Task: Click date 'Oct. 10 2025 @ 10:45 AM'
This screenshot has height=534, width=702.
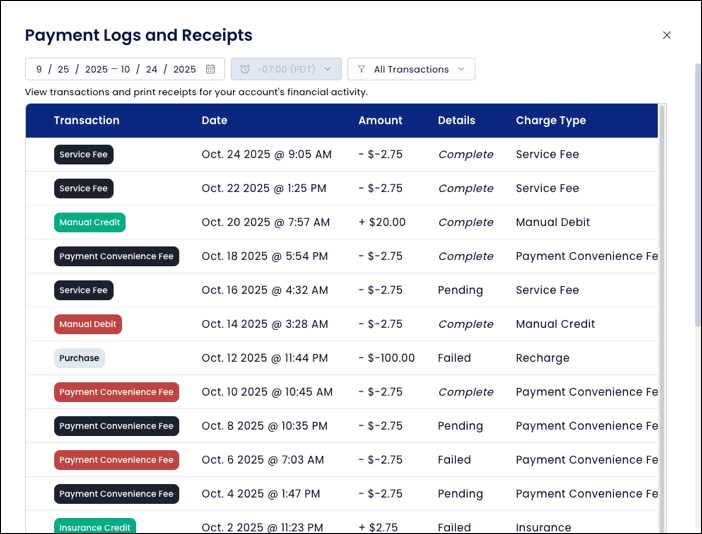Action: 267,392
